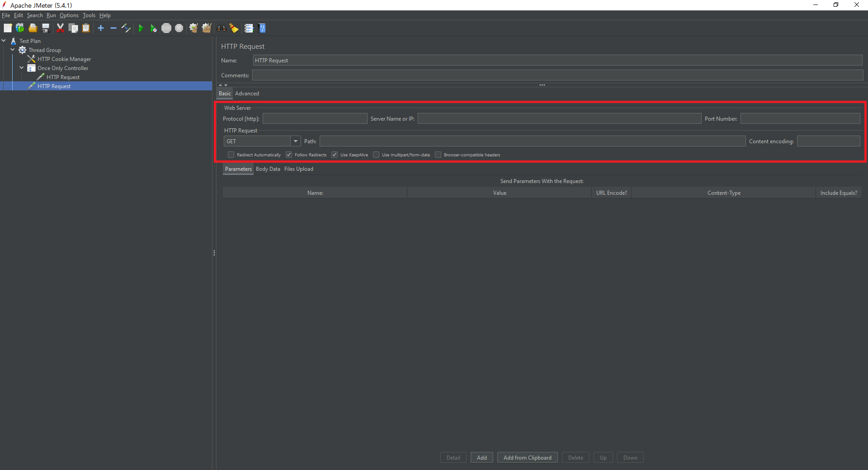This screenshot has height=470, width=868.
Task: Click Add from Clipboard button
Action: (527, 457)
